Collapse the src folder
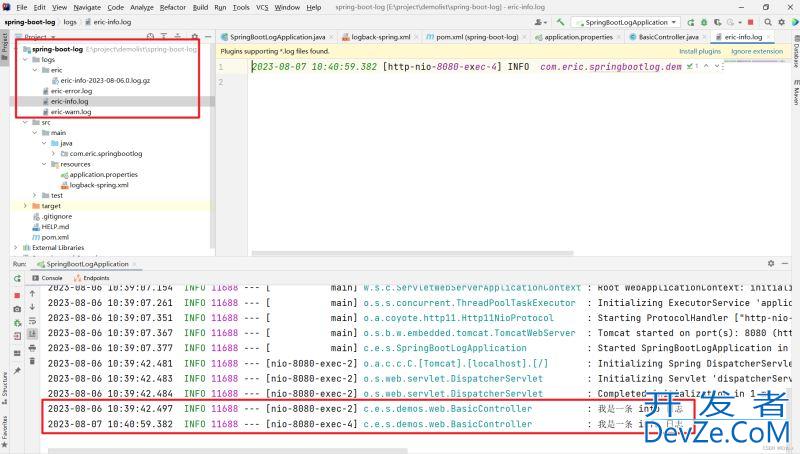Image resolution: width=800 pixels, height=454 pixels. (x=25, y=122)
